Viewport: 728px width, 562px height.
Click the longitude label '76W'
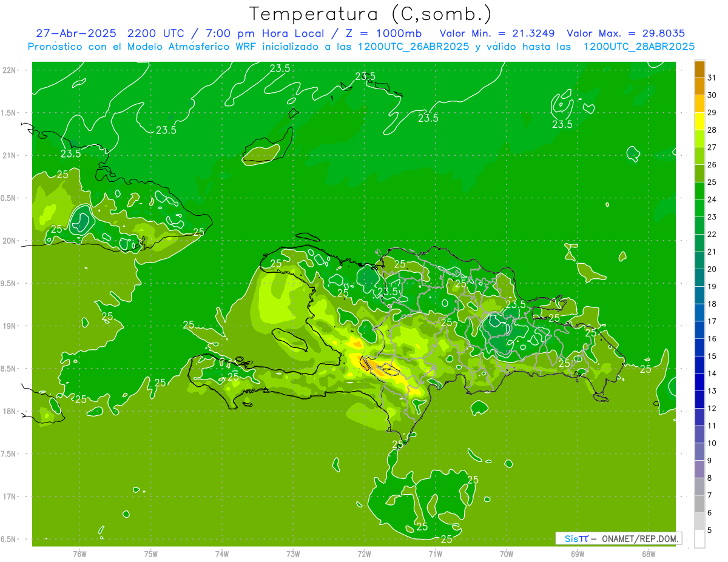point(79,554)
